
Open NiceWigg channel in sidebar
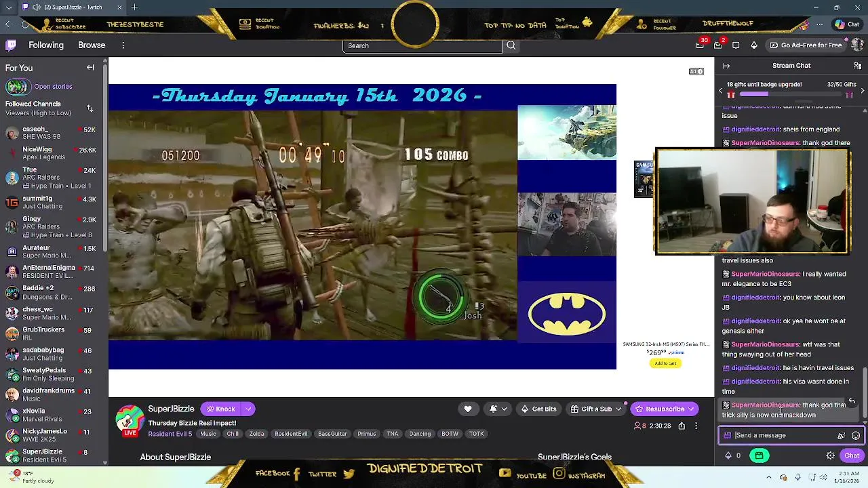click(51, 153)
